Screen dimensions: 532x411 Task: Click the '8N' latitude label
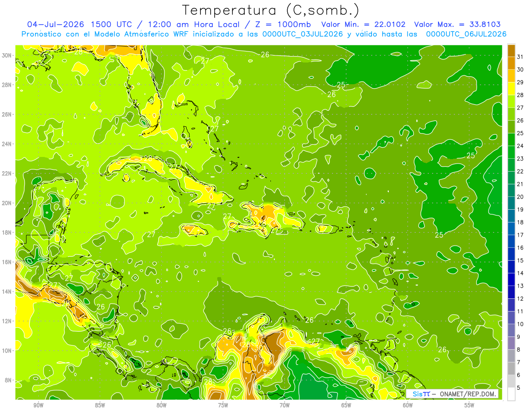pos(9,380)
